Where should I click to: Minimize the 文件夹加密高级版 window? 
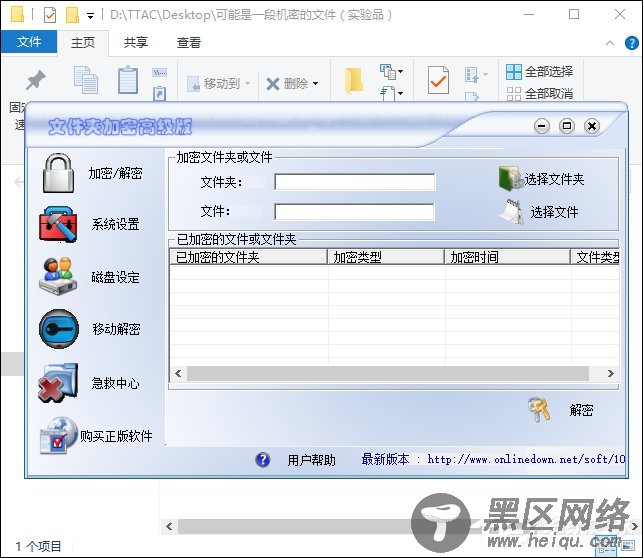pos(542,126)
